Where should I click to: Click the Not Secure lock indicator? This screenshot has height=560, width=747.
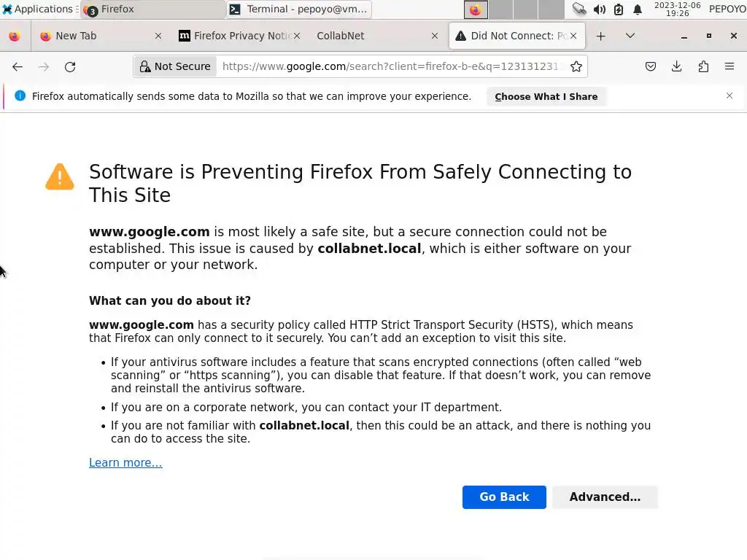[175, 66]
